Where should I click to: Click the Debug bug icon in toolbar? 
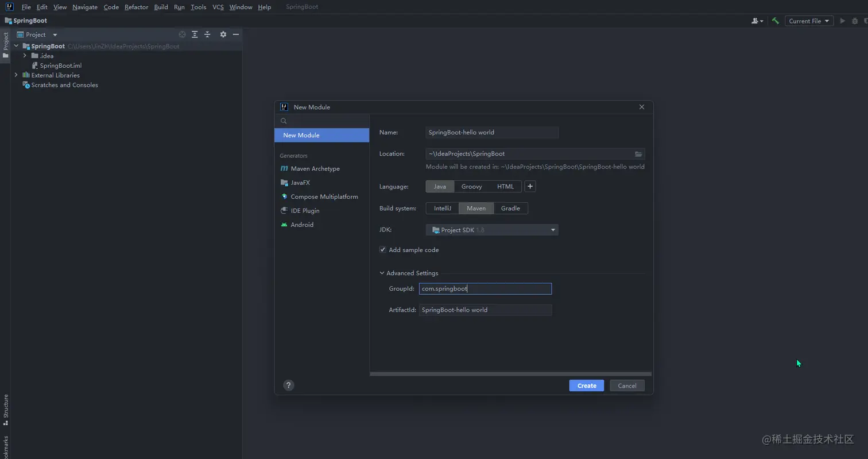(x=855, y=21)
